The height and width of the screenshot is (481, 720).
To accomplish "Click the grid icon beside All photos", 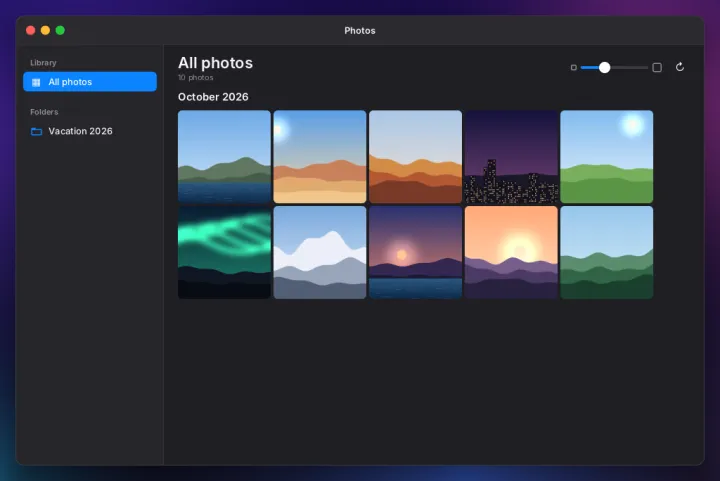I will pos(36,82).
